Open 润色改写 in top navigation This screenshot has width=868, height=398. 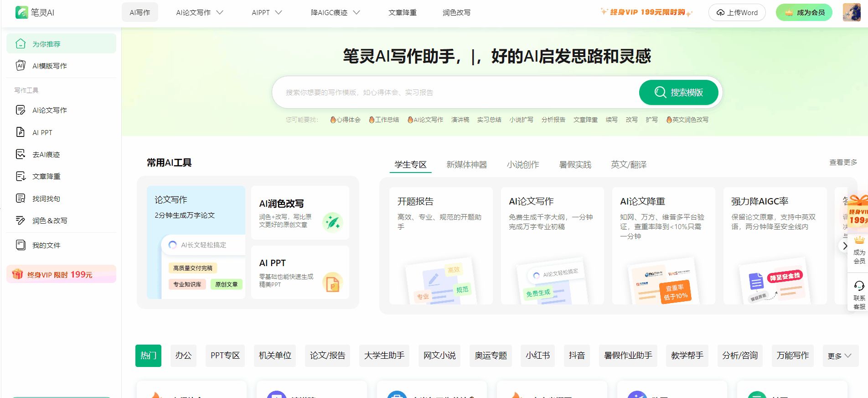(456, 13)
